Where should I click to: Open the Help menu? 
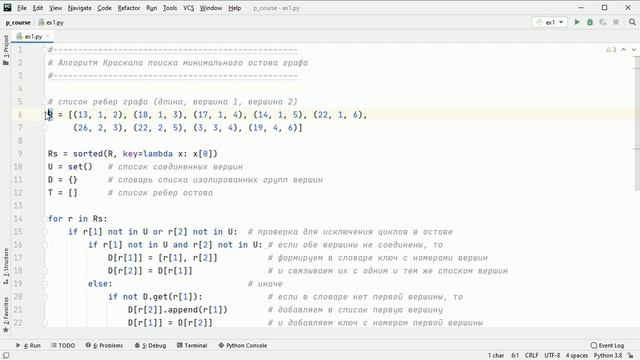(234, 8)
